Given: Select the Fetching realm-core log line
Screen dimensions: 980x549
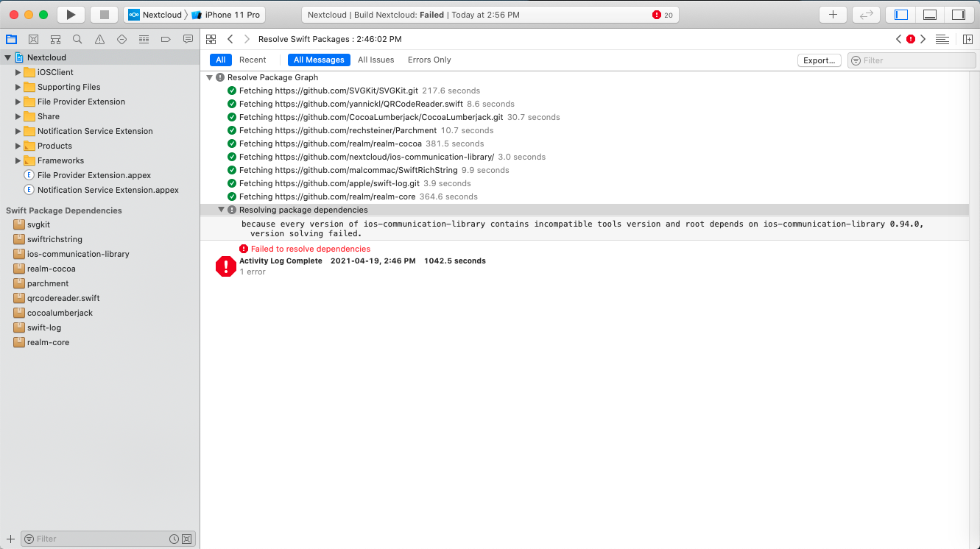Looking at the screenshot, I should [353, 196].
